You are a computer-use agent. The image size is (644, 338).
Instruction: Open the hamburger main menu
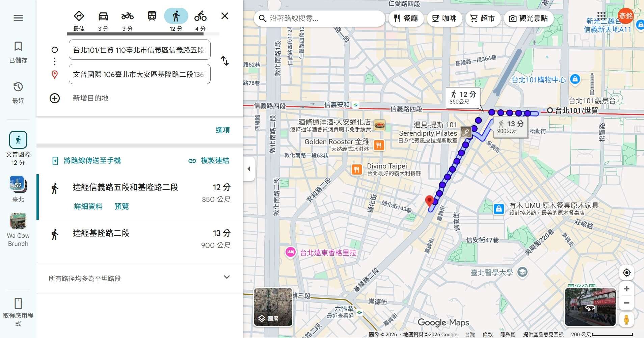click(x=18, y=18)
